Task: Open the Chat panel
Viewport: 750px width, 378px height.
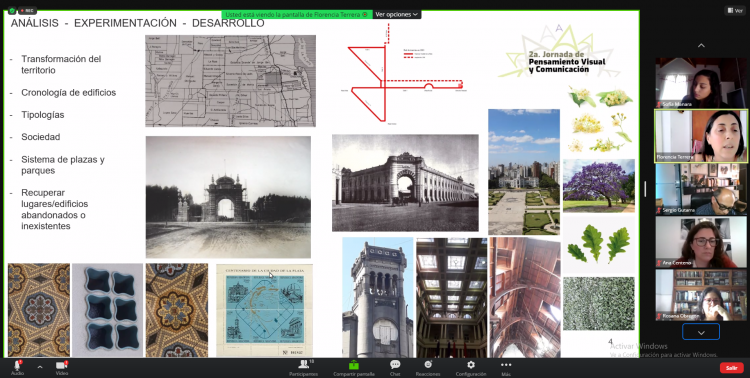Action: (395, 367)
